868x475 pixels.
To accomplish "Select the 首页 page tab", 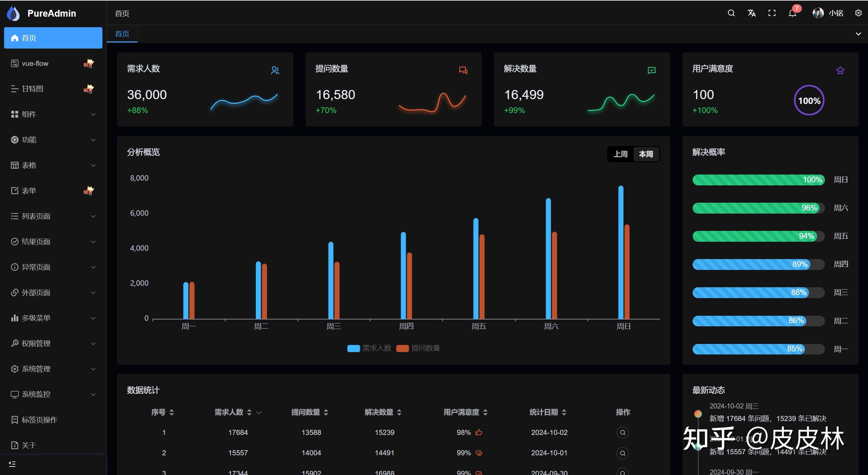I will tap(122, 34).
